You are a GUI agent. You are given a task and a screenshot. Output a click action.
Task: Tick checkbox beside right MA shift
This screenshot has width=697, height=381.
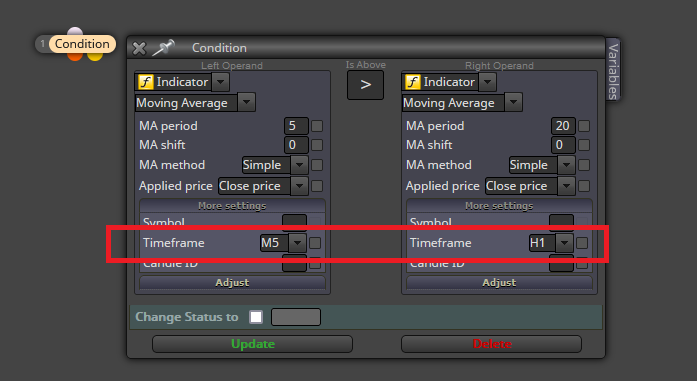(x=584, y=145)
